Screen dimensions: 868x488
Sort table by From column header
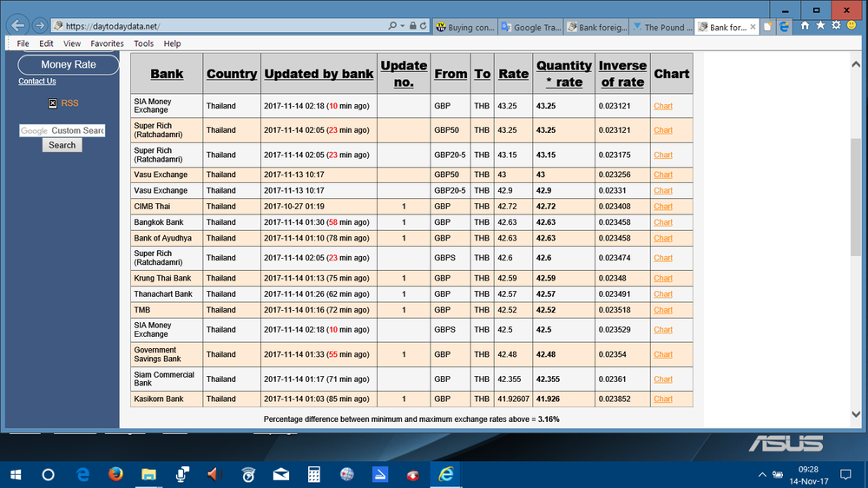[x=450, y=74]
